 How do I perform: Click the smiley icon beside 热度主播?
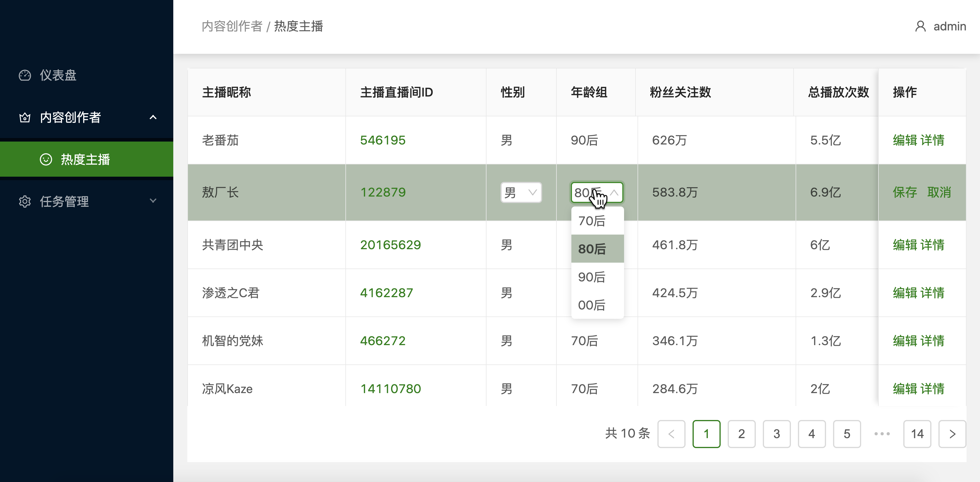(46, 159)
